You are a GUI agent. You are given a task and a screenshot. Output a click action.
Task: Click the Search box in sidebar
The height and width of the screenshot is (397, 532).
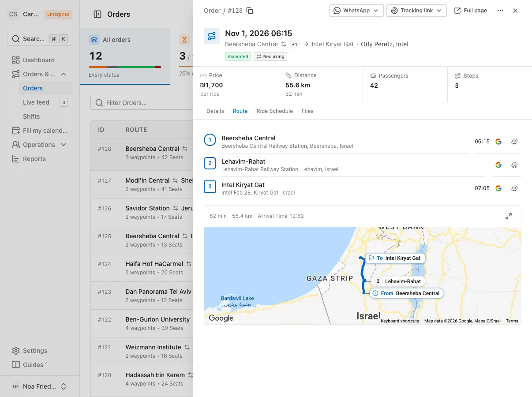40,39
